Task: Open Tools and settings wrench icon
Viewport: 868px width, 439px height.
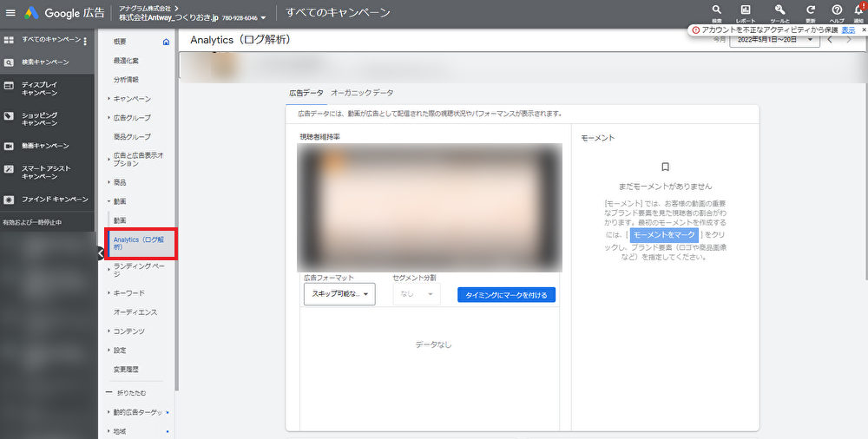Action: click(x=779, y=10)
